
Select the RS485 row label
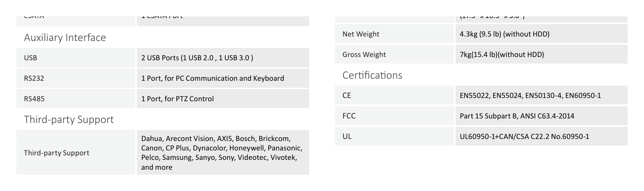(x=76, y=99)
